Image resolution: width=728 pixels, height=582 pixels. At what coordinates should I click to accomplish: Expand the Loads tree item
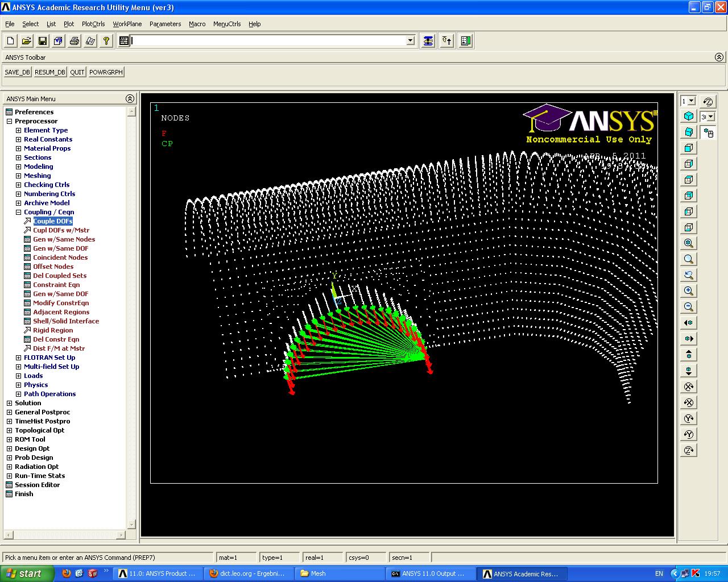coord(18,376)
